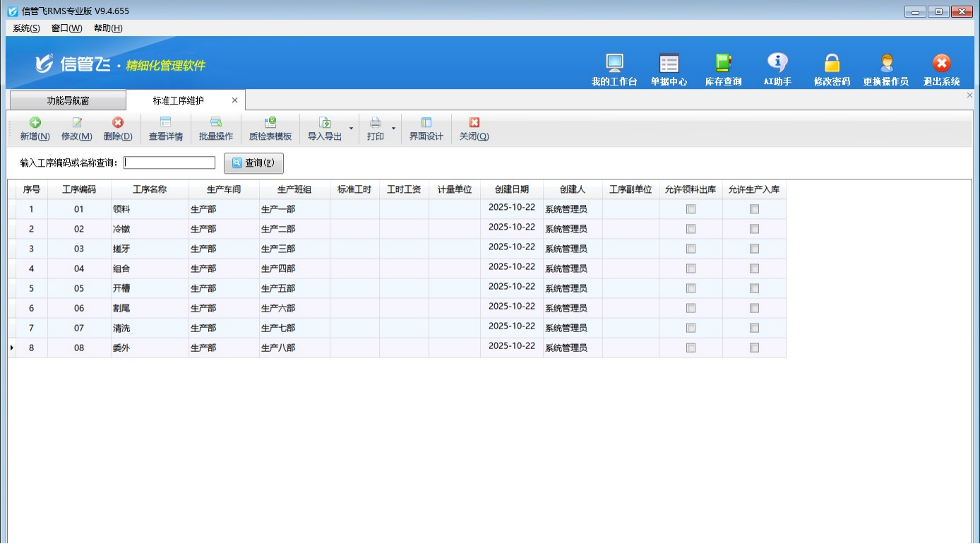Go to 我的工作台 workbench
Screen dimensions: 980x544
(614, 70)
